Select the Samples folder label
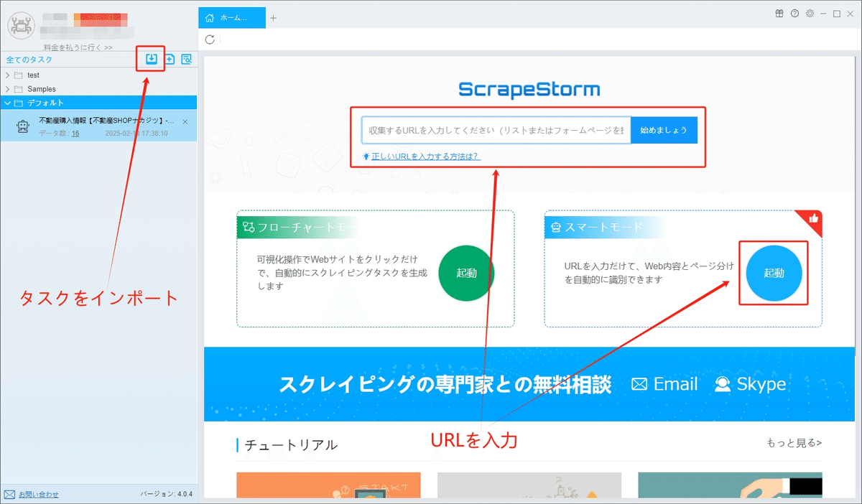The image size is (862, 504). pos(42,89)
